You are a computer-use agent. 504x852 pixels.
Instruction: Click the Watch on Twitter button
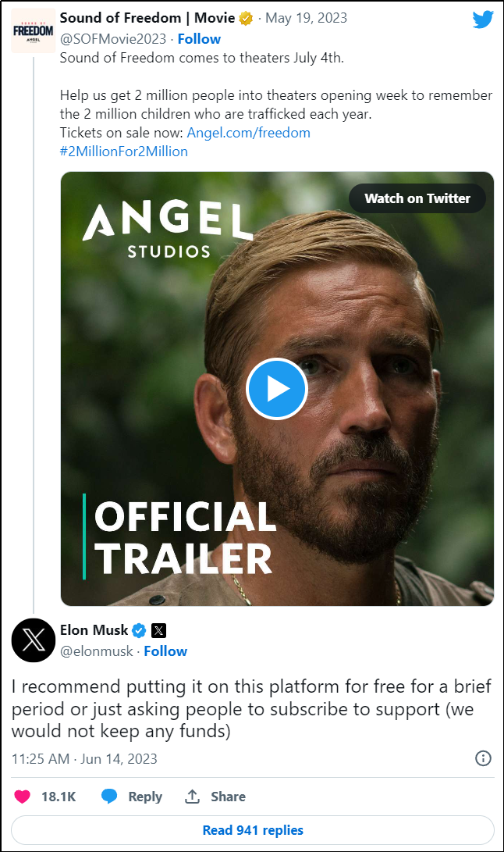pyautogui.click(x=417, y=198)
